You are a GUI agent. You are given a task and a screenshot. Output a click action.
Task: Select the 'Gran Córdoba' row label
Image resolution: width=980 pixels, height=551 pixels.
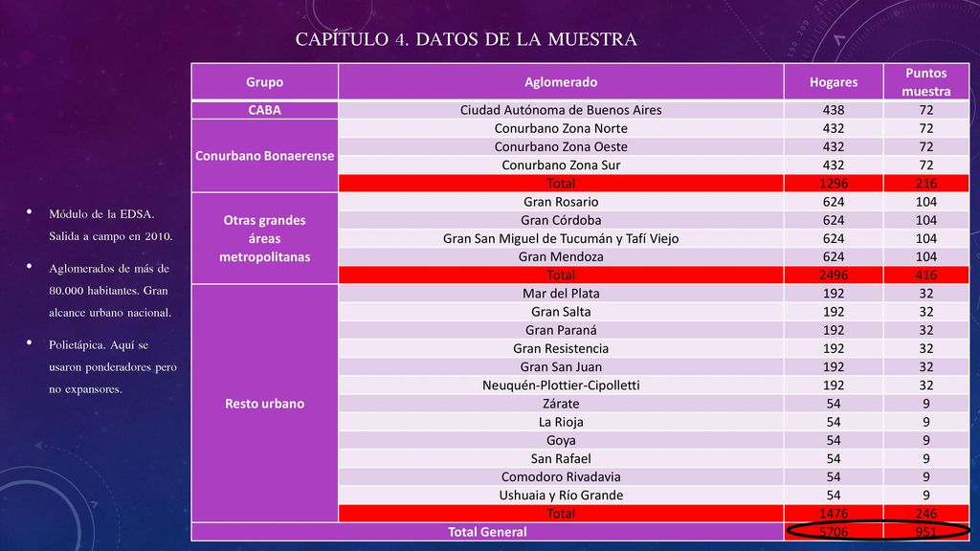[x=561, y=220]
